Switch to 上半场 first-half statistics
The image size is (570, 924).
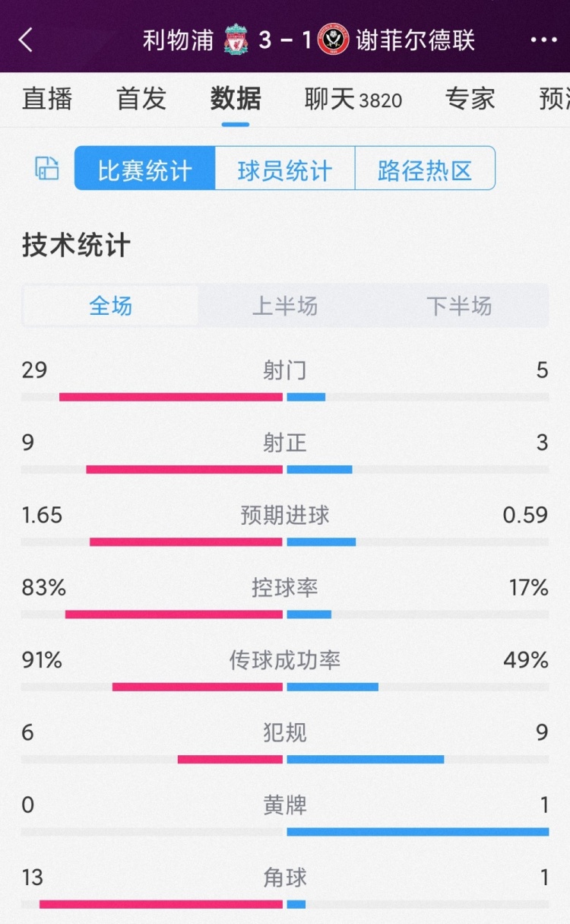click(285, 305)
